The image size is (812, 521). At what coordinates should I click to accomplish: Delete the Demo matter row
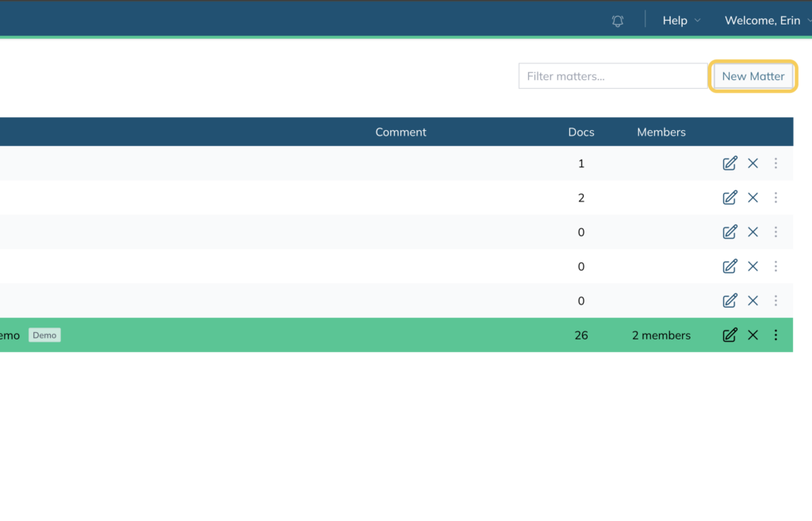[x=753, y=335]
